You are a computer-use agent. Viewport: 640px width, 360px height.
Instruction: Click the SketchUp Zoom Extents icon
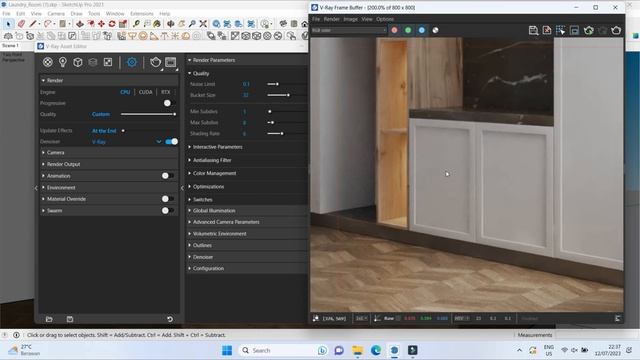[x=203, y=24]
